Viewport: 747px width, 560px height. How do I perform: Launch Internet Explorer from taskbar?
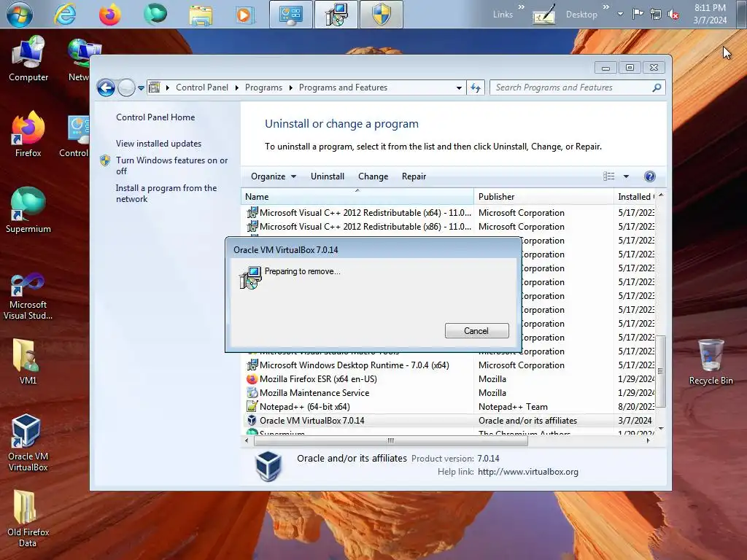(x=65, y=14)
